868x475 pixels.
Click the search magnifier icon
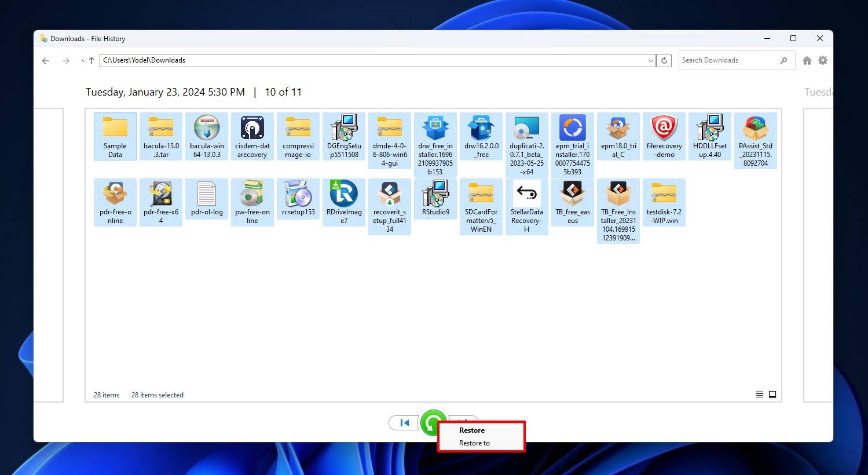click(x=783, y=60)
